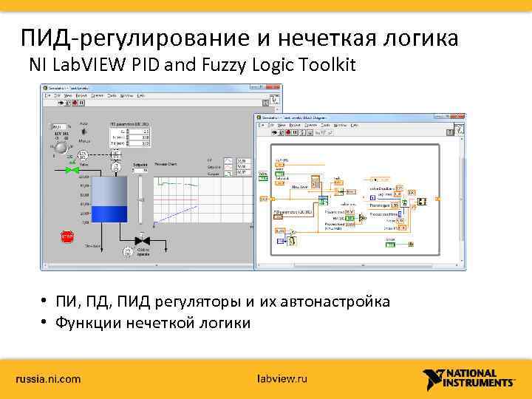The height and width of the screenshot is (399, 532).
Task: Select the PID VI node in block diagram
Action: click(324, 200)
